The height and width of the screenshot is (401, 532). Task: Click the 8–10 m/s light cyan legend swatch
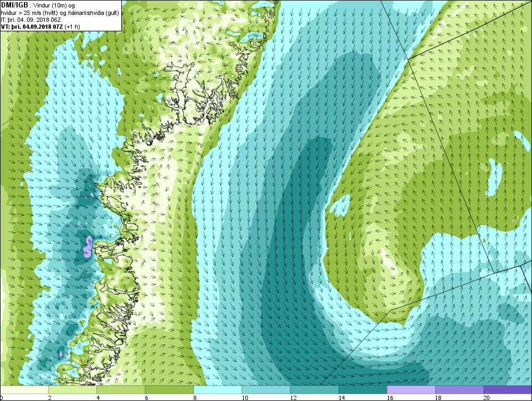[x=218, y=390]
